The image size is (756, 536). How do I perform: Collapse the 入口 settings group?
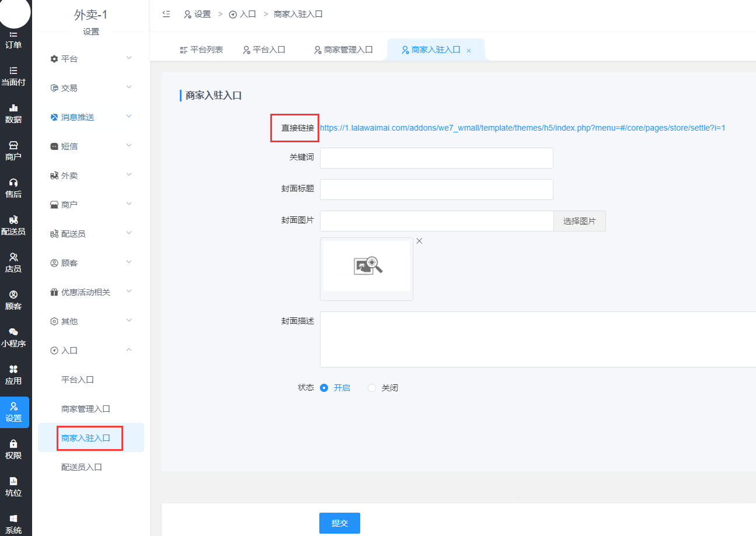(x=91, y=350)
